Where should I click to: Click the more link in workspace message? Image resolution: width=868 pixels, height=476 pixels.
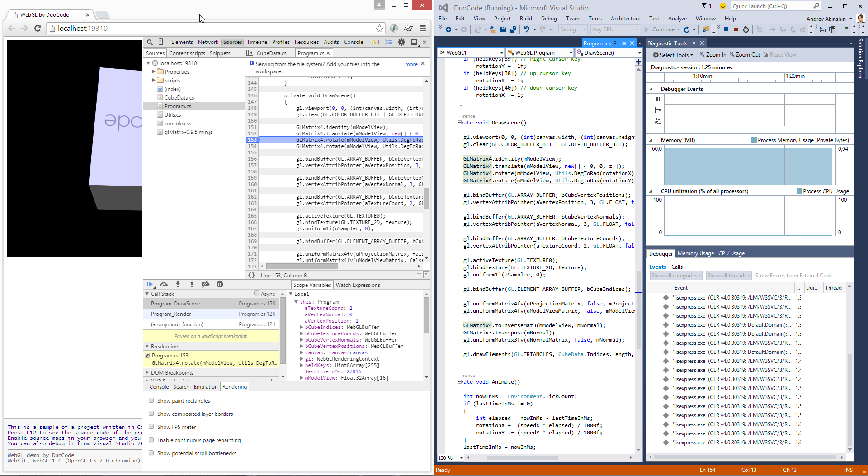[410, 64]
